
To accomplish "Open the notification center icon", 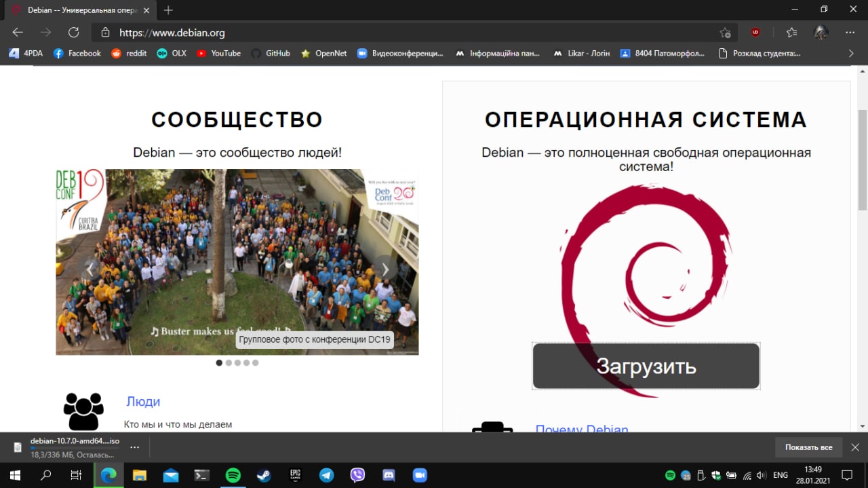I will 847,475.
